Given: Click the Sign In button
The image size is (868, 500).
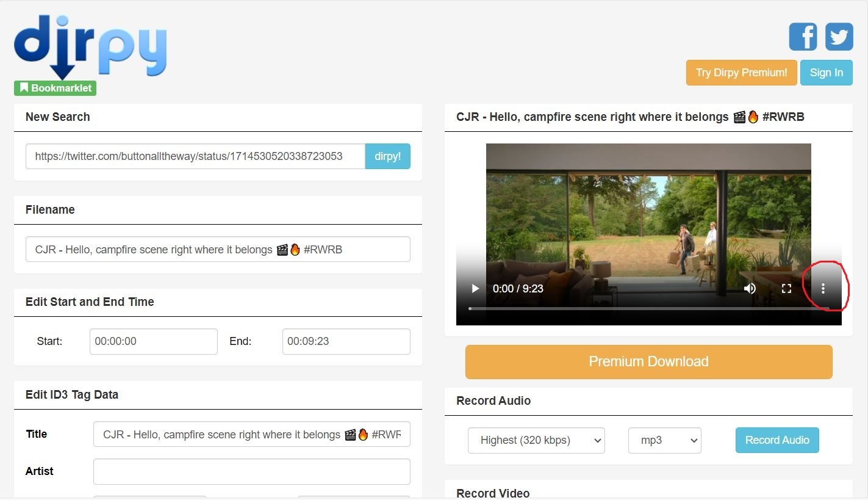Looking at the screenshot, I should pos(827,73).
